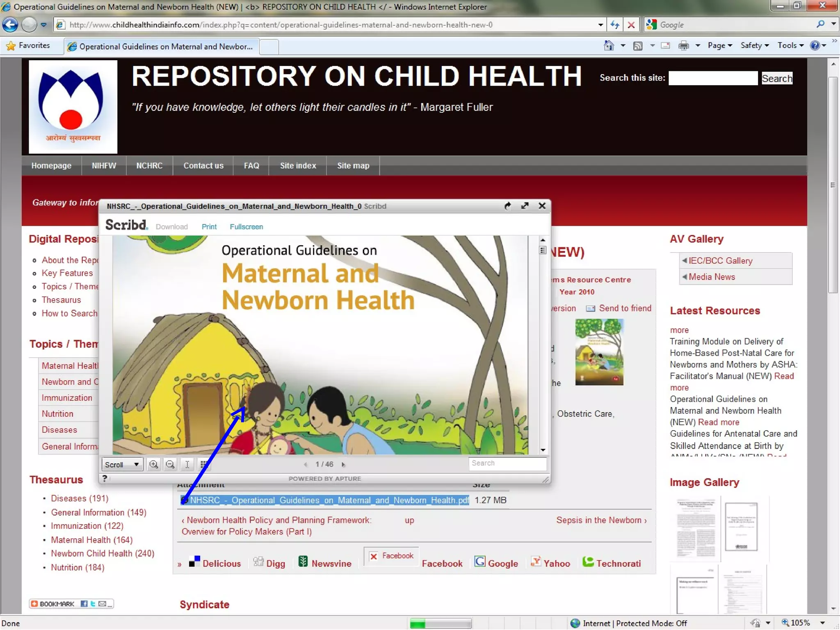
Task: Open the Site index navigation item
Action: [x=298, y=166]
